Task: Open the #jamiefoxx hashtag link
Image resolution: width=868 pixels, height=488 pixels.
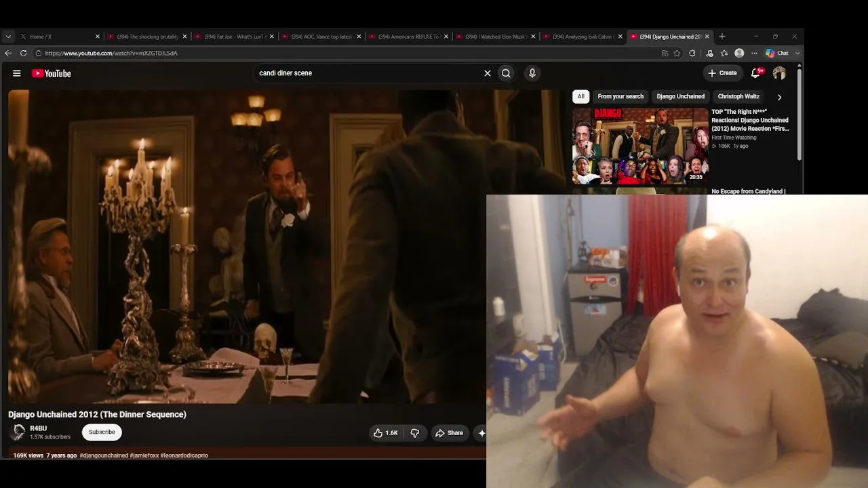Action: (144, 455)
